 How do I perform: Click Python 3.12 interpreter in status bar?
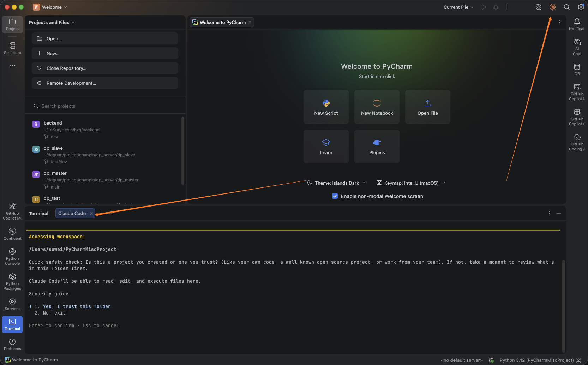[540, 360]
